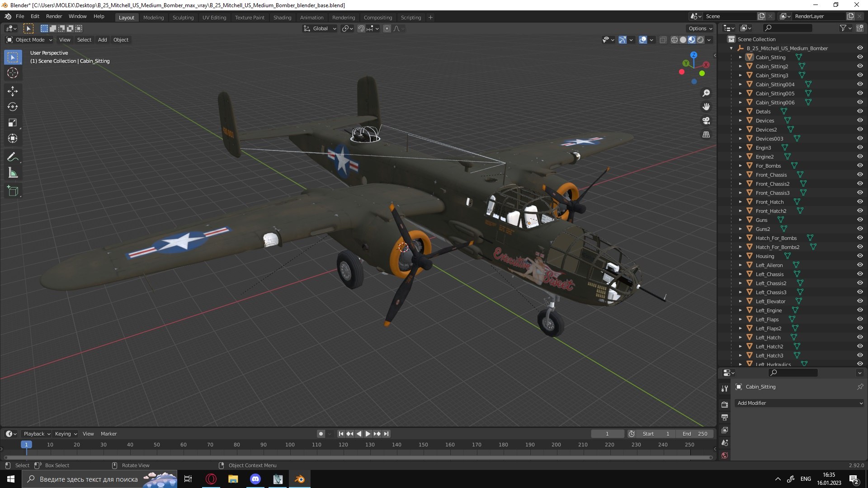This screenshot has width=868, height=488.
Task: Select wireframe viewport shading
Action: [x=675, y=40]
